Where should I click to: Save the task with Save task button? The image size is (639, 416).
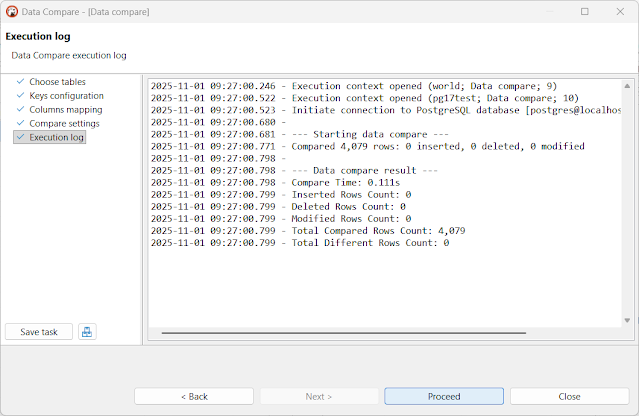point(39,332)
